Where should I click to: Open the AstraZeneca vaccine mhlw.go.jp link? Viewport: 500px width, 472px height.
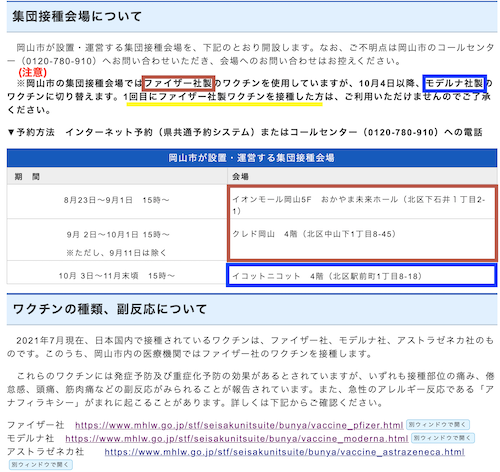point(284,452)
